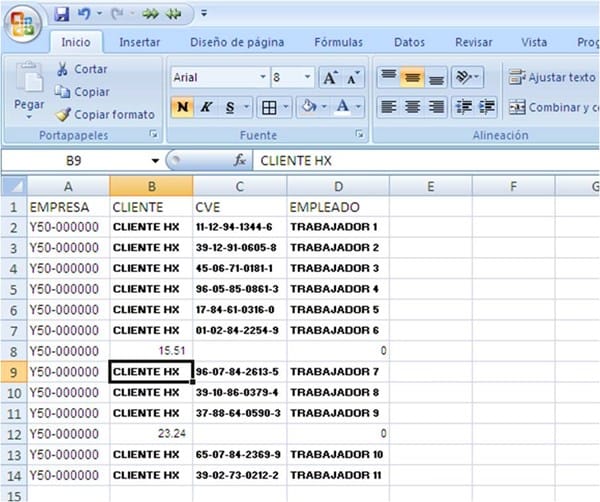The image size is (600, 502).
Task: Select the Copiar formato brush
Action: click(63, 114)
